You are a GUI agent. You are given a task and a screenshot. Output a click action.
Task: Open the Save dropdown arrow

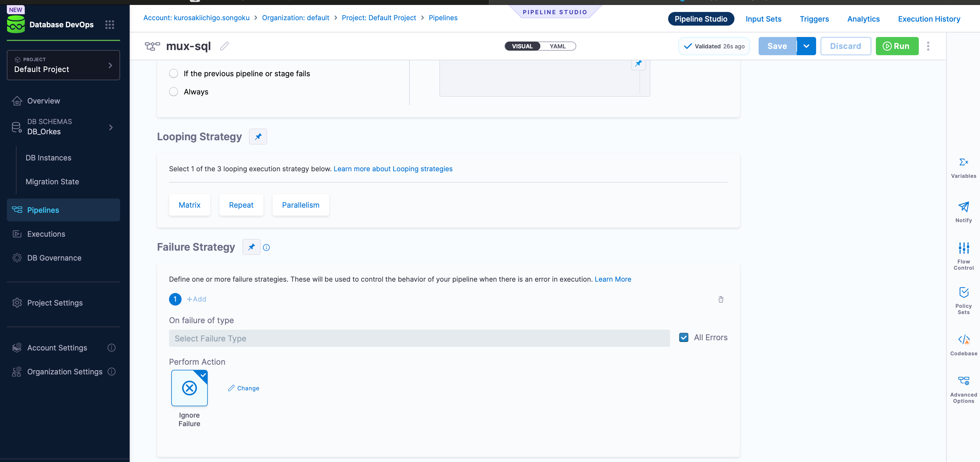[x=806, y=46]
